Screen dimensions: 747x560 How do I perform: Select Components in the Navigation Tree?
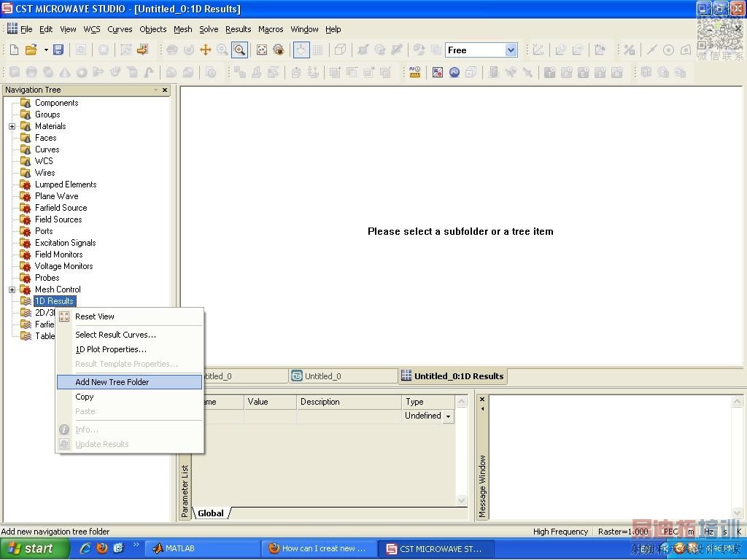(56, 103)
